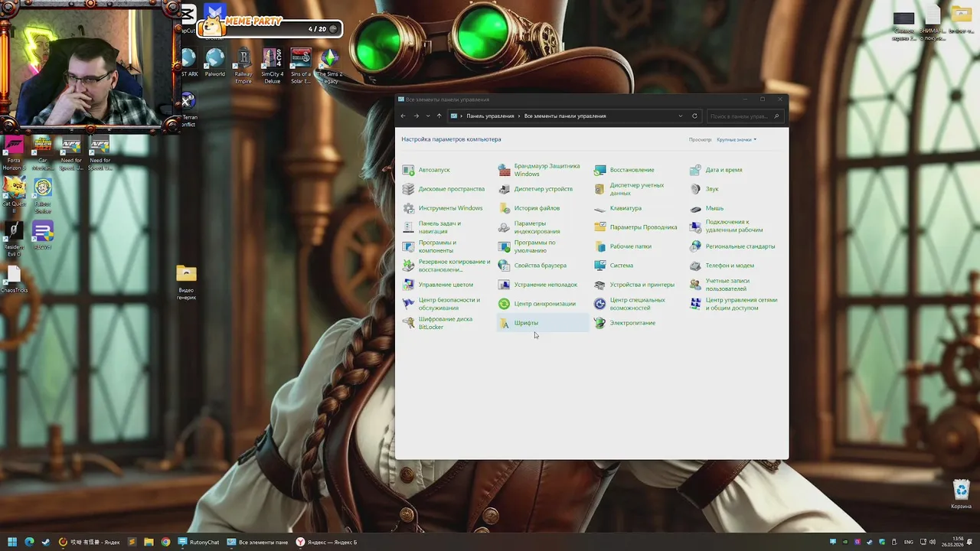This screenshot has height=551, width=980.
Task: Switch to RutonyChat taskbar window
Action: [198, 542]
